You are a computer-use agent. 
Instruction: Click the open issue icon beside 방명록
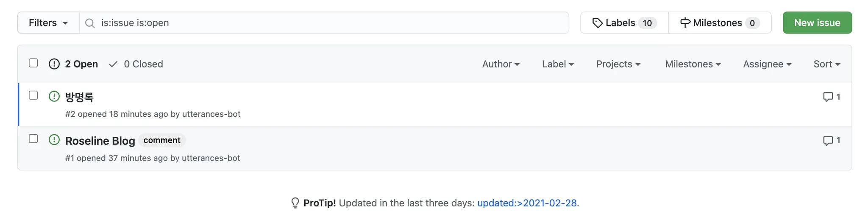point(54,96)
